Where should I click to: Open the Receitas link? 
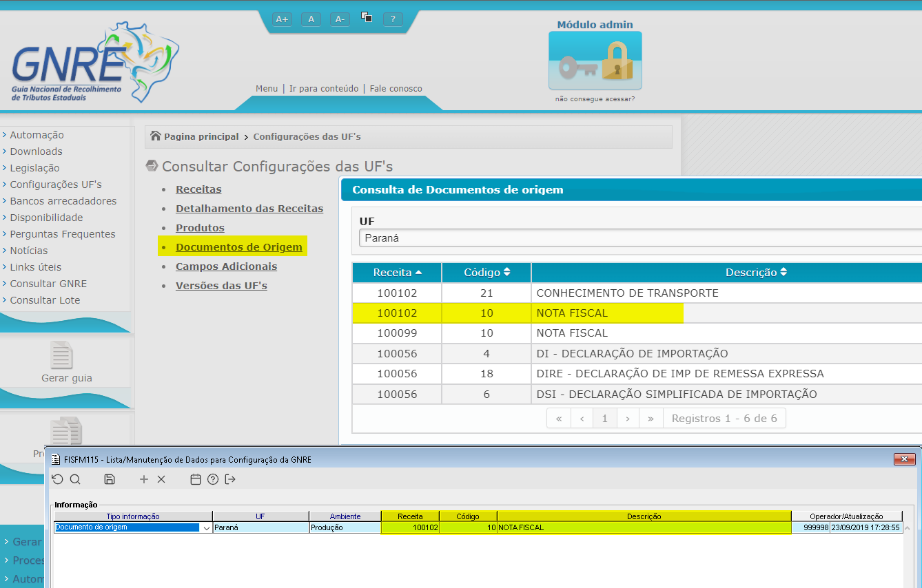click(x=198, y=189)
